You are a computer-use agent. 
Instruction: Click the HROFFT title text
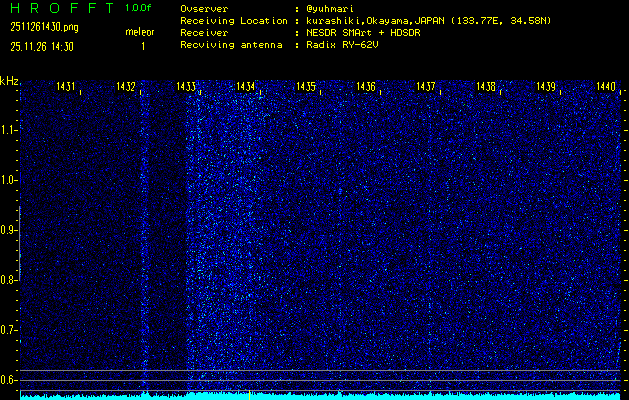click(59, 8)
